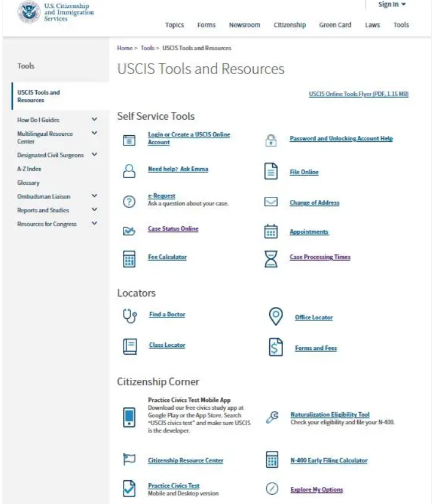The image size is (433, 504).
Task: Click the Citizenship Resource Center flag icon
Action: [x=129, y=459]
